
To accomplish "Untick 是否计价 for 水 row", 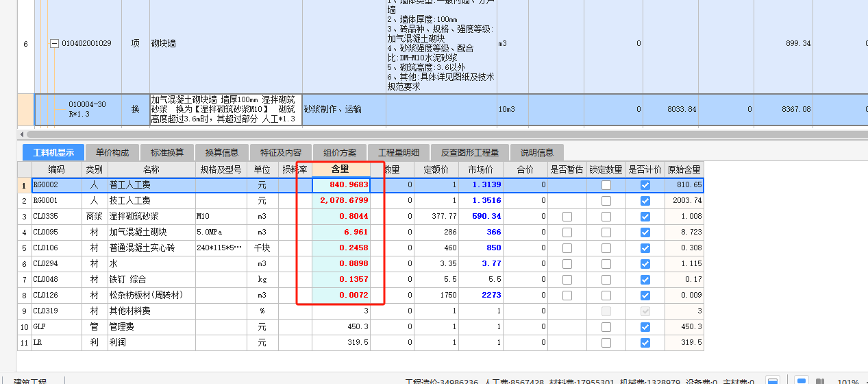I will tap(645, 264).
